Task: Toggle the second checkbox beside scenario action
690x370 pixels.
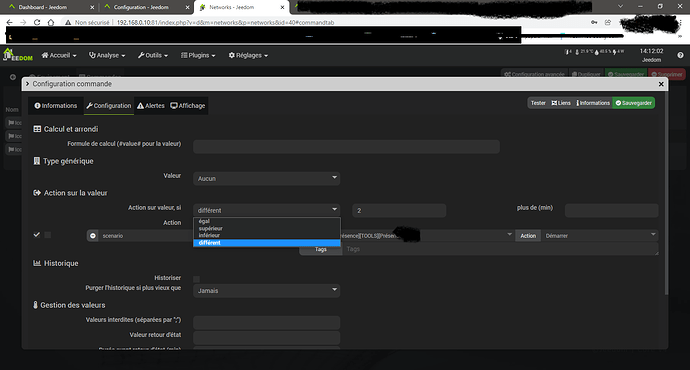Action: click(x=48, y=235)
